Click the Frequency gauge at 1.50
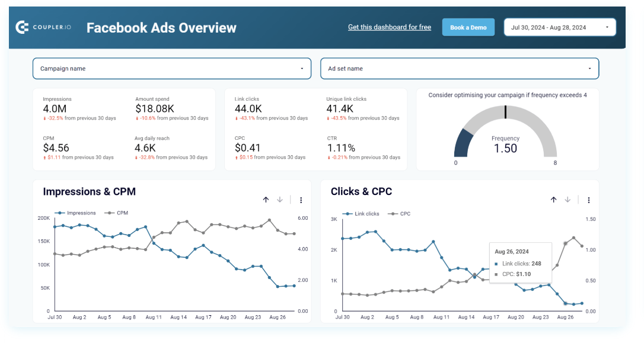 pyautogui.click(x=505, y=148)
